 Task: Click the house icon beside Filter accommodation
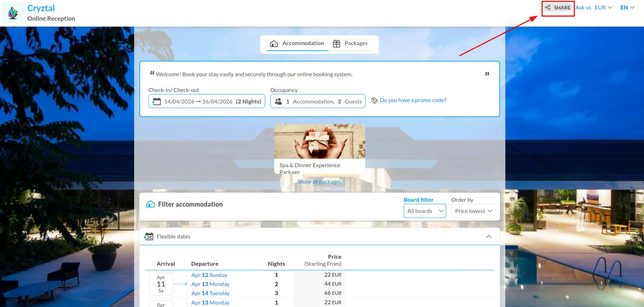coord(151,204)
